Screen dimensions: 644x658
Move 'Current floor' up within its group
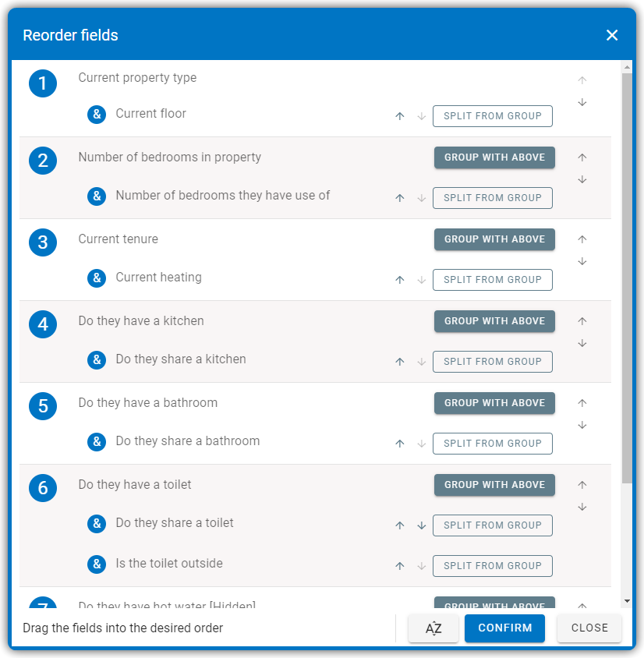pyautogui.click(x=400, y=116)
